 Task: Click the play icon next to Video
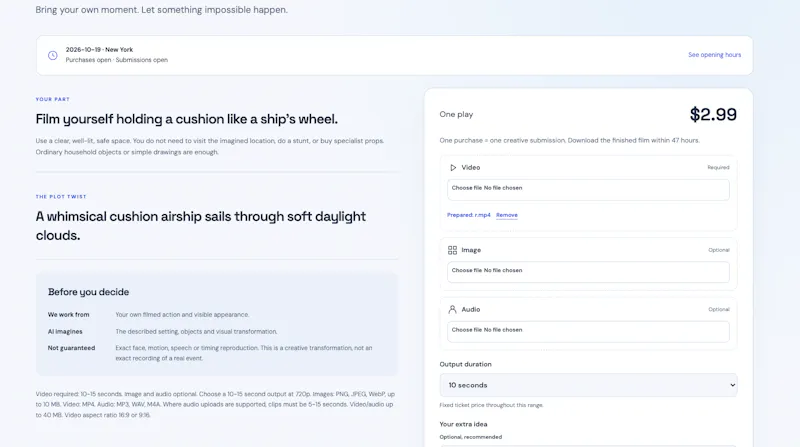coord(453,167)
